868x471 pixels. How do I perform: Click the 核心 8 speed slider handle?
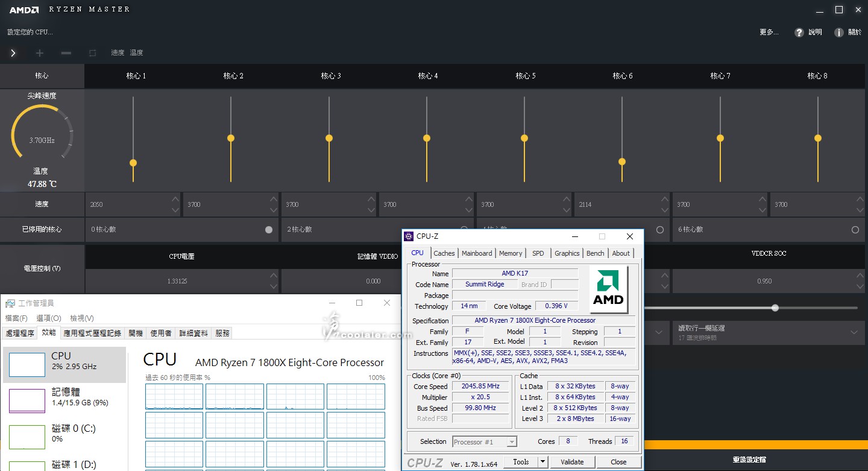coord(818,138)
